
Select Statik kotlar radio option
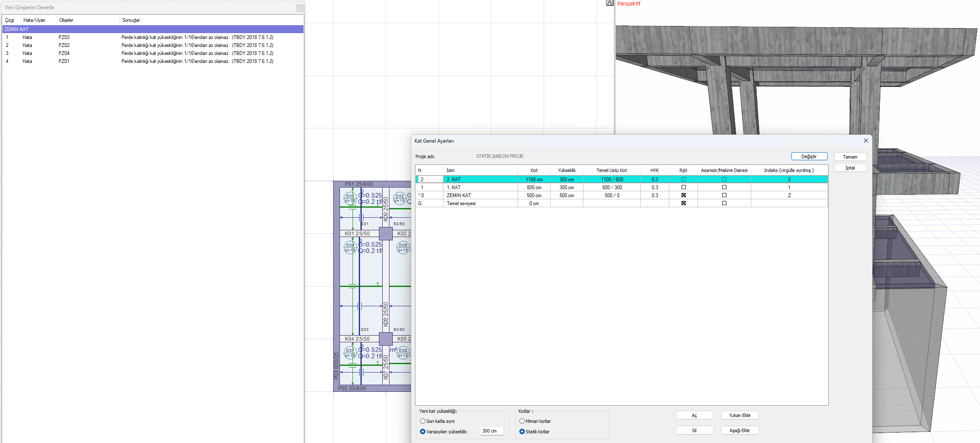(x=522, y=431)
